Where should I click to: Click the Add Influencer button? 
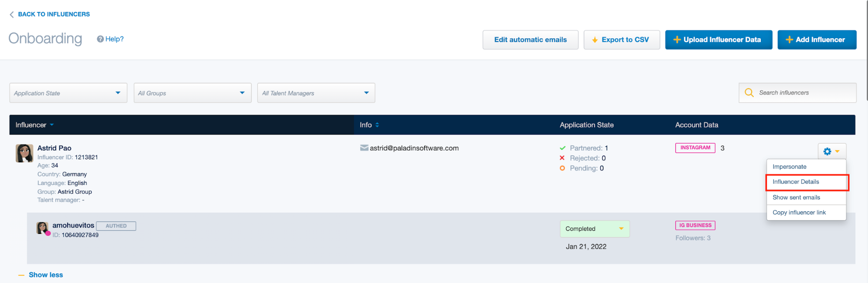click(x=817, y=39)
